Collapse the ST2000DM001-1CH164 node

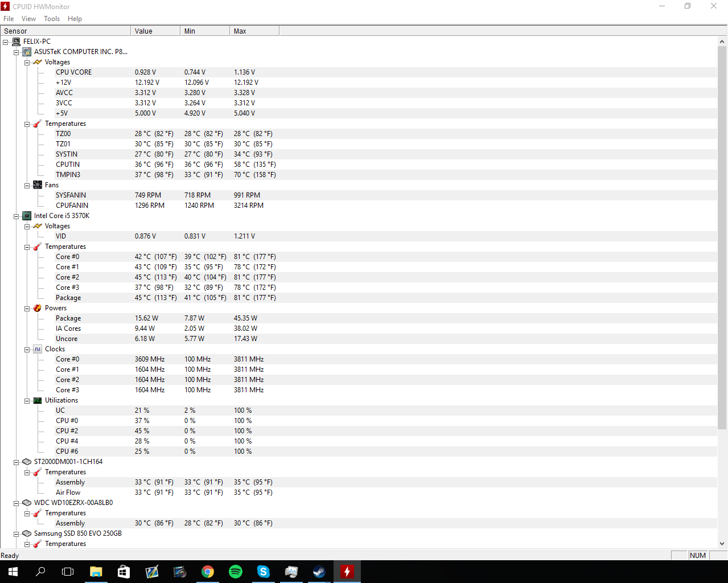[x=17, y=462]
